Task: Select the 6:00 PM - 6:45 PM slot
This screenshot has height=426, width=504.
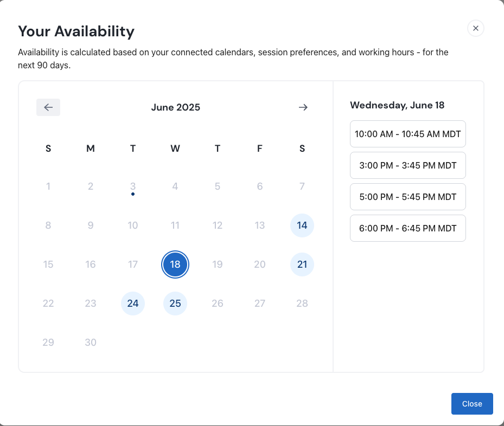Action: [x=407, y=228]
